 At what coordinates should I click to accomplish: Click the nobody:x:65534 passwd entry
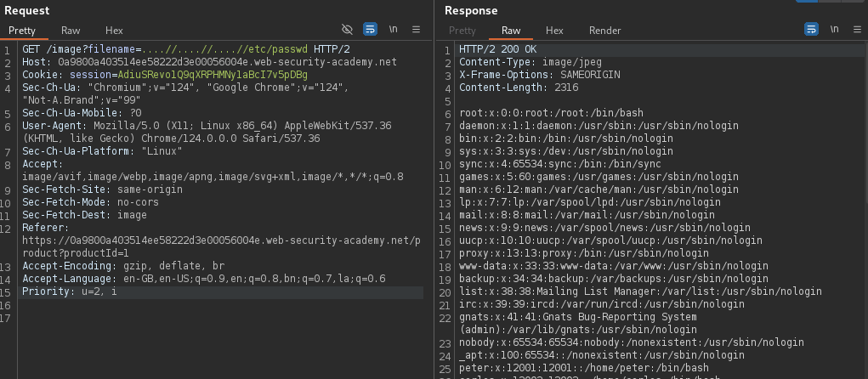[x=632, y=342]
